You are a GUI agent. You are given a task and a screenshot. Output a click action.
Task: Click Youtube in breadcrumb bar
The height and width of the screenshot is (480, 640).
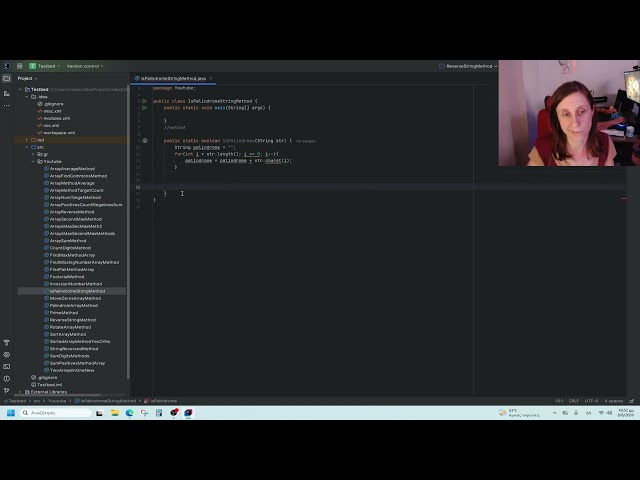57,401
